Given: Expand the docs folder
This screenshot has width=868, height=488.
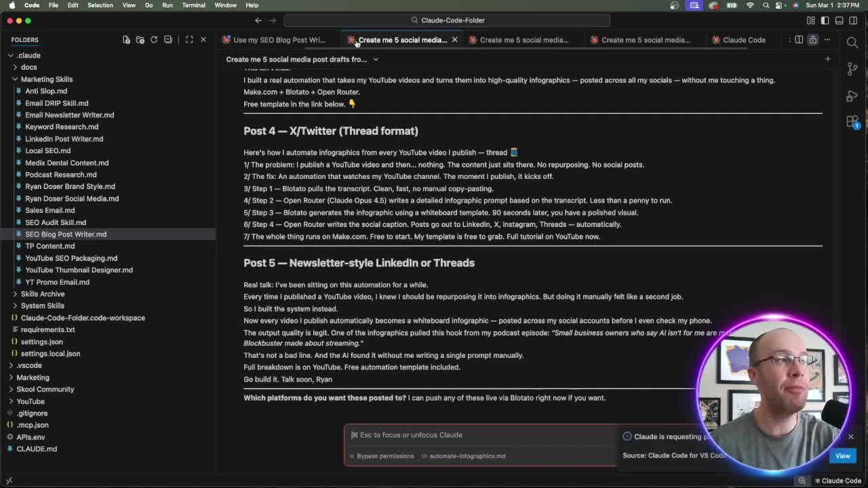Looking at the screenshot, I should (x=28, y=67).
